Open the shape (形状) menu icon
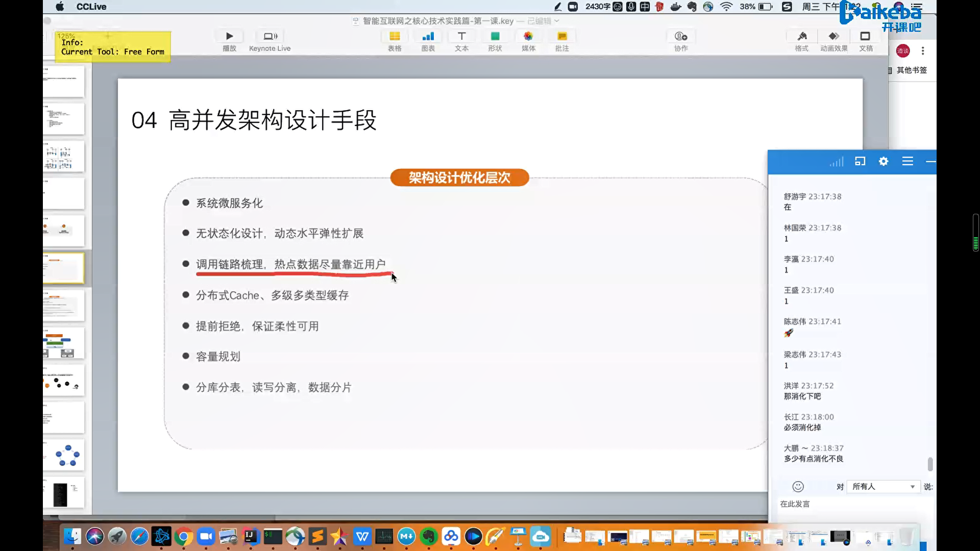Image resolution: width=980 pixels, height=551 pixels. (x=495, y=36)
